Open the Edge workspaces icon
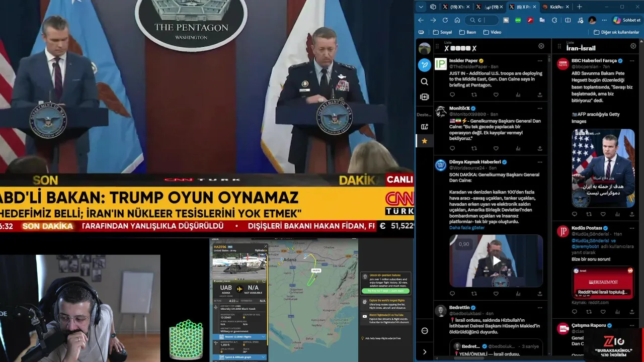 pos(433,7)
